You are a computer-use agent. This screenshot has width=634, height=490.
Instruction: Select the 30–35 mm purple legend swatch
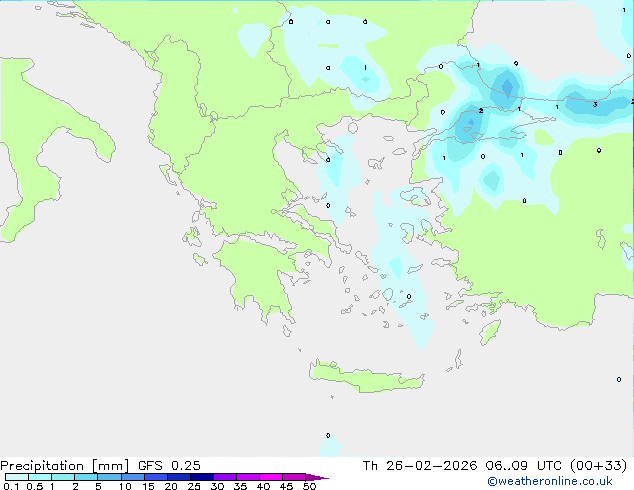224,477
